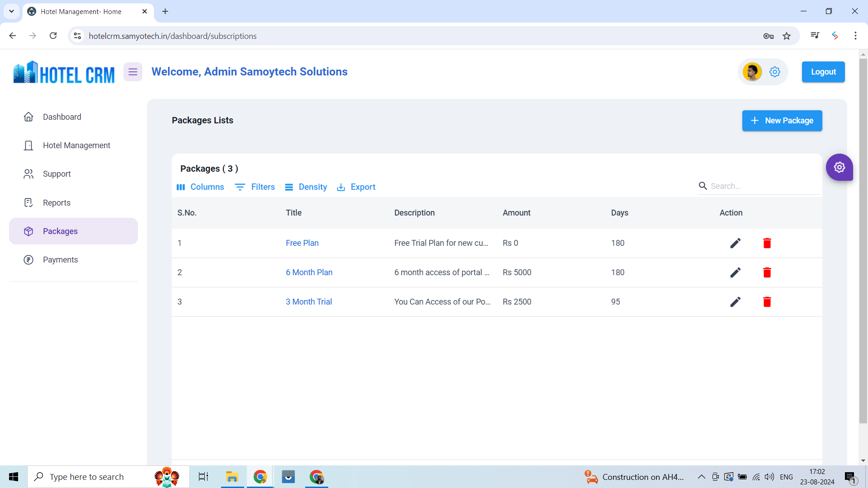868x488 pixels.
Task: Open the Dashboard home icon
Action: tap(28, 117)
